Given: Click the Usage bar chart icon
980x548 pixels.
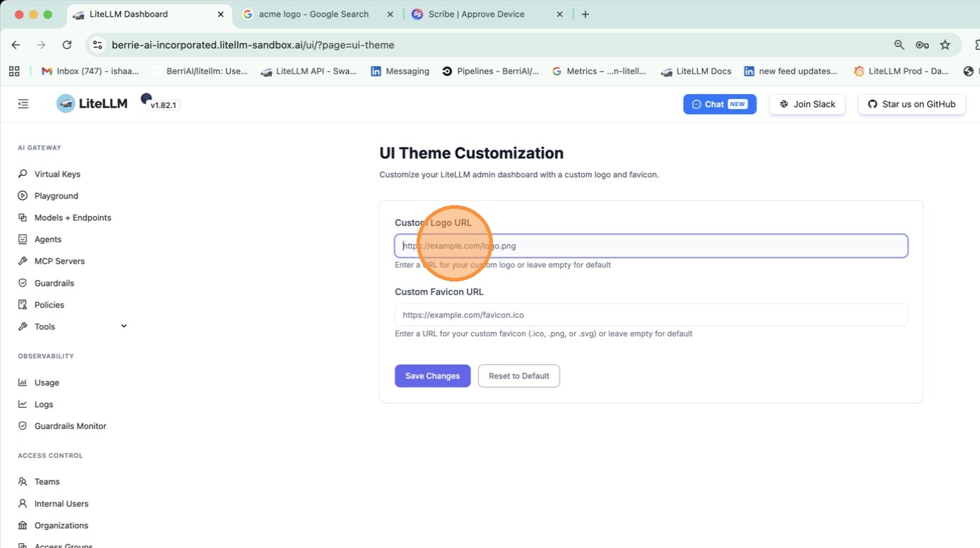Looking at the screenshot, I should (23, 383).
